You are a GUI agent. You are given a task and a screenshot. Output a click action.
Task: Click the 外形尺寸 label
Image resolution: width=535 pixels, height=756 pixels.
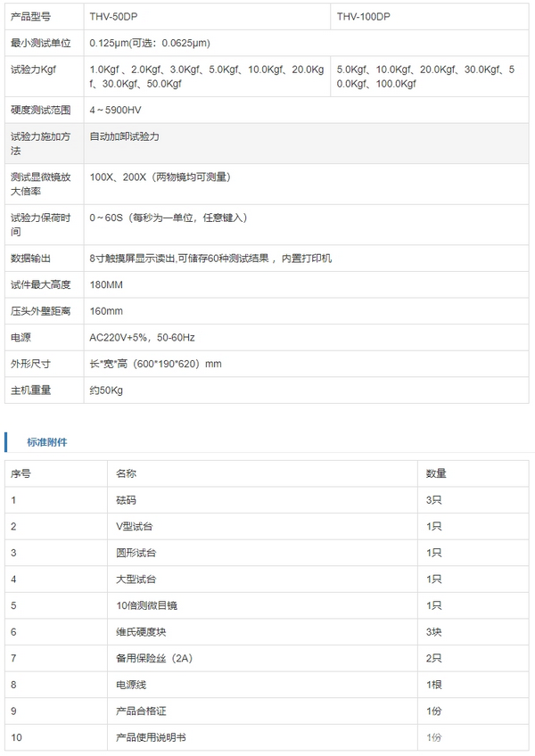point(31,364)
